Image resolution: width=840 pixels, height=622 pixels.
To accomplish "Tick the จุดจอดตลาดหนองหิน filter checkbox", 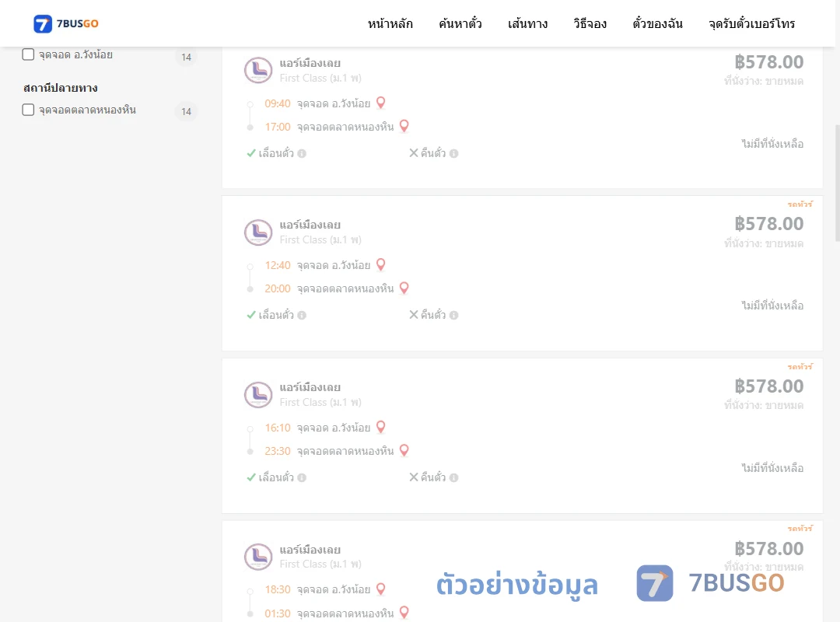I will point(28,110).
